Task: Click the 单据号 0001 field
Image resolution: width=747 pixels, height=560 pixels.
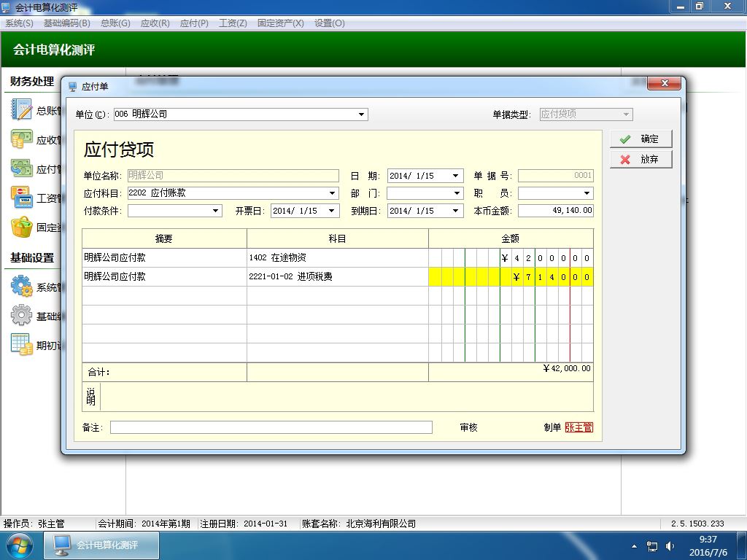Action: pyautogui.click(x=555, y=176)
